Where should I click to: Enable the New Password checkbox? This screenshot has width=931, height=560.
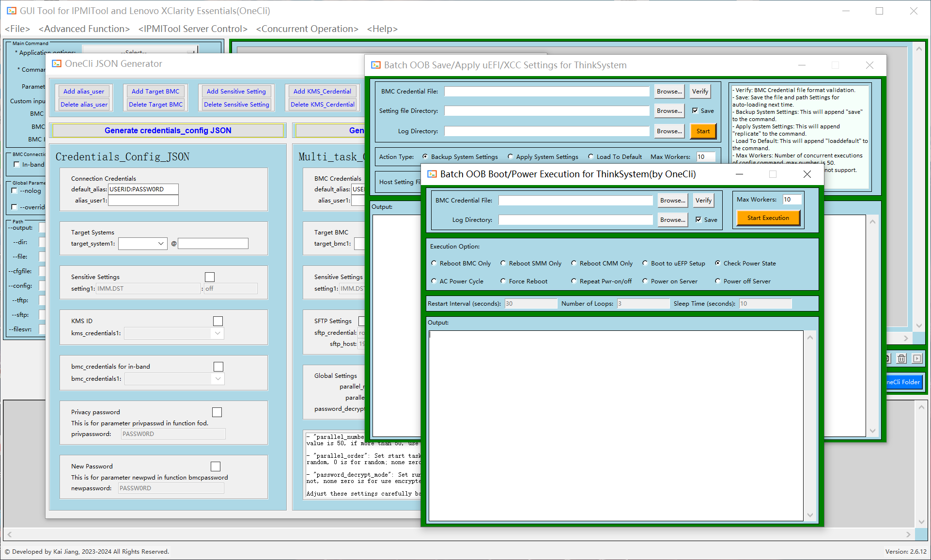click(x=216, y=467)
